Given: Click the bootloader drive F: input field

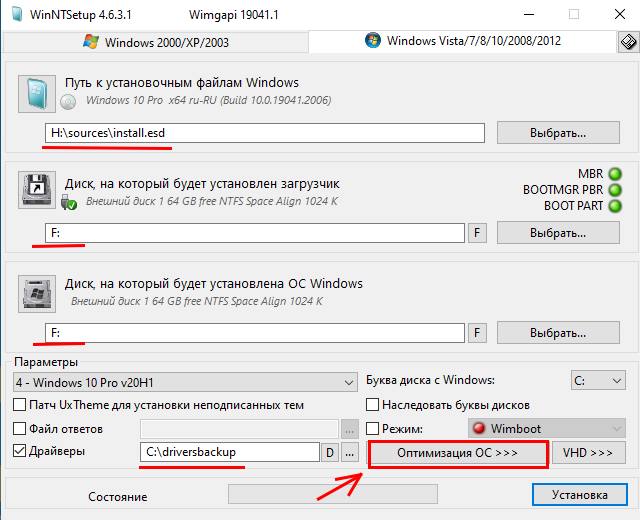Looking at the screenshot, I should point(255,233).
